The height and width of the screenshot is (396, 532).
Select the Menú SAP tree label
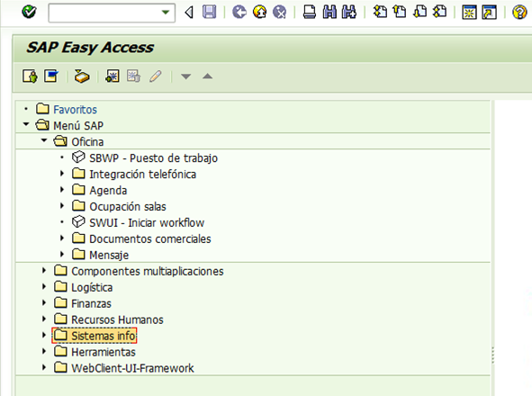(x=78, y=126)
